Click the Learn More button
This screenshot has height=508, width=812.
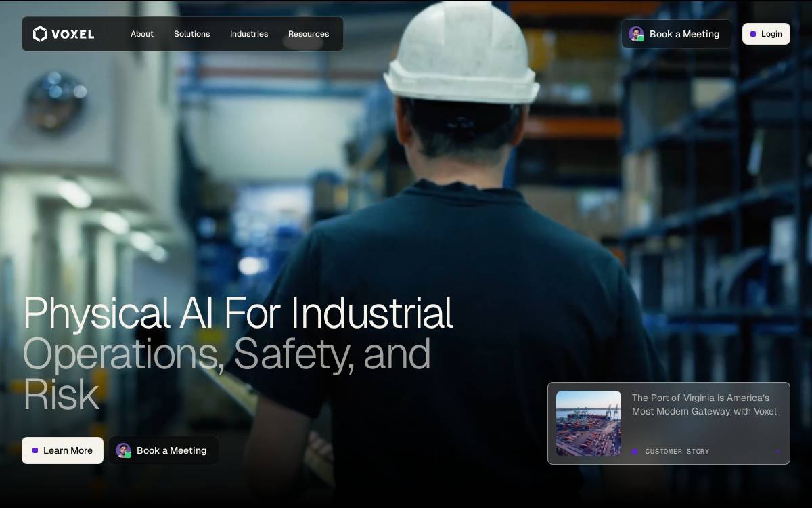[62, 450]
